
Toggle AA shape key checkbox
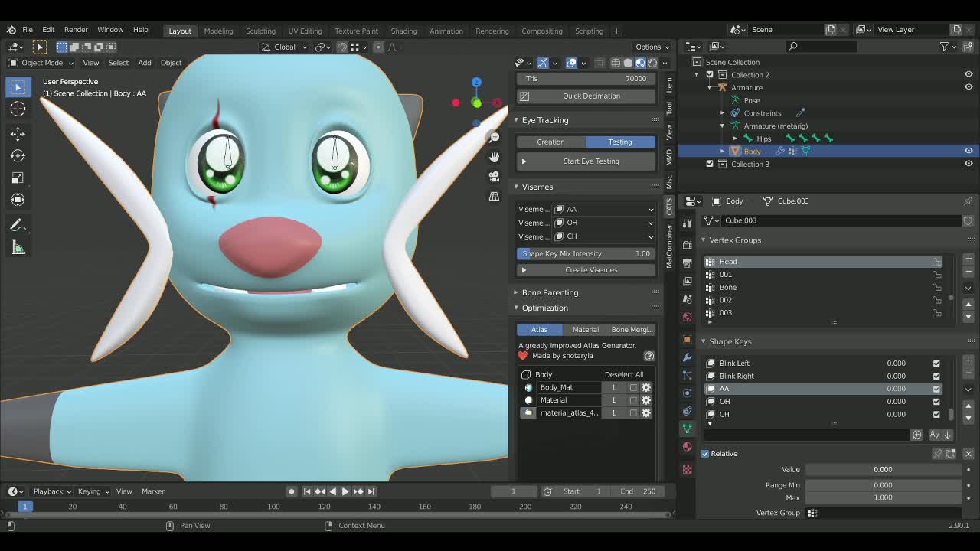coord(936,389)
